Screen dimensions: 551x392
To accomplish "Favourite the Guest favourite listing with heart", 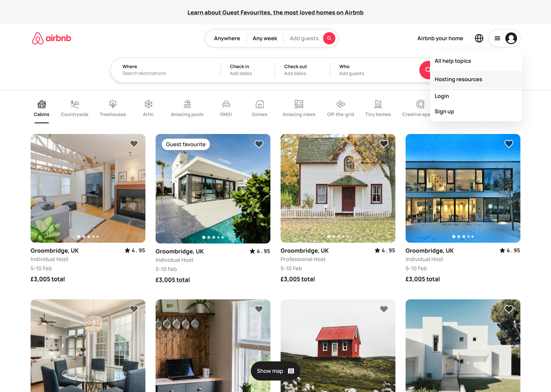I will [x=259, y=144].
